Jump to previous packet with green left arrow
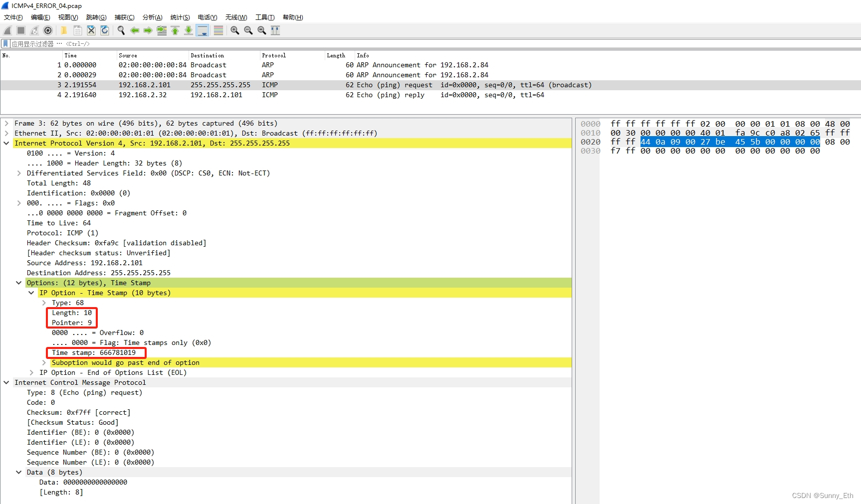The image size is (861, 504). point(135,30)
